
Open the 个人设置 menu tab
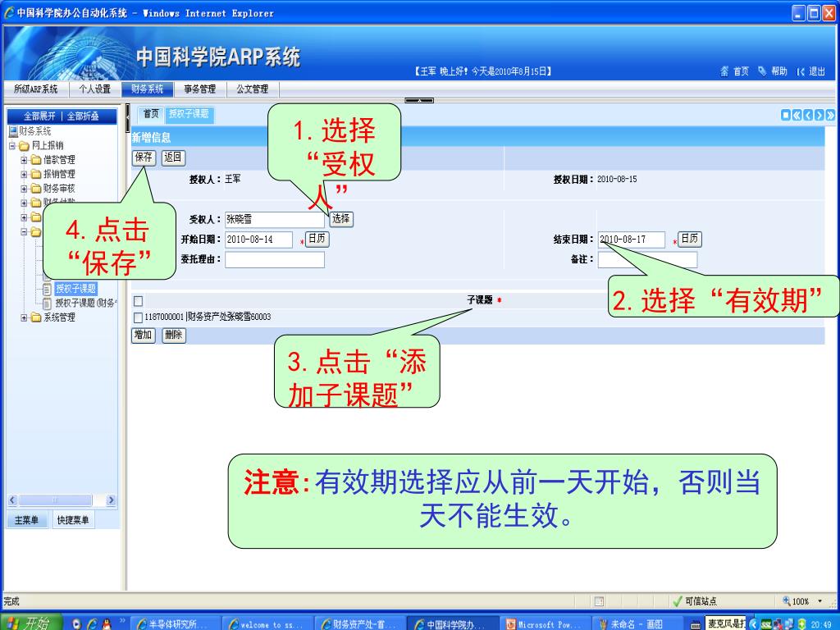(95, 89)
